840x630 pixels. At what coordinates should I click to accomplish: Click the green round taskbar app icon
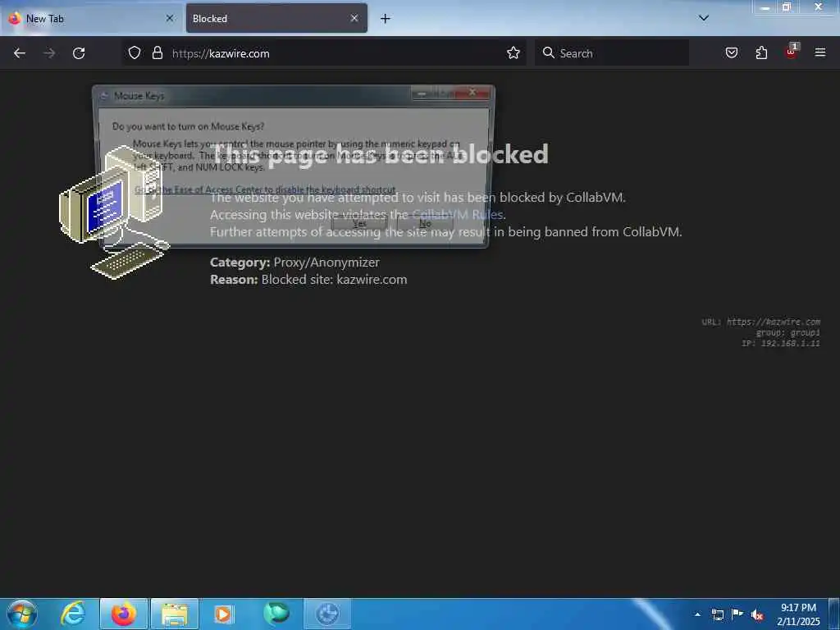(276, 613)
